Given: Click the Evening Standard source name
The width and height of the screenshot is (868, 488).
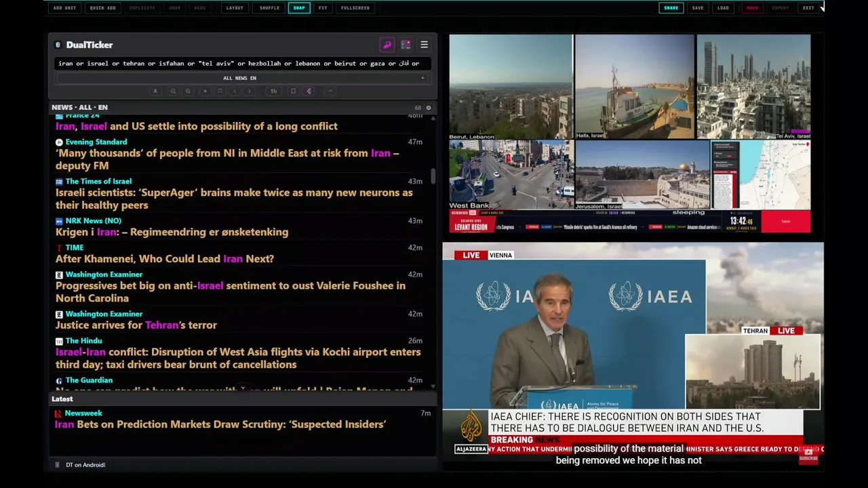Looking at the screenshot, I should tap(96, 142).
